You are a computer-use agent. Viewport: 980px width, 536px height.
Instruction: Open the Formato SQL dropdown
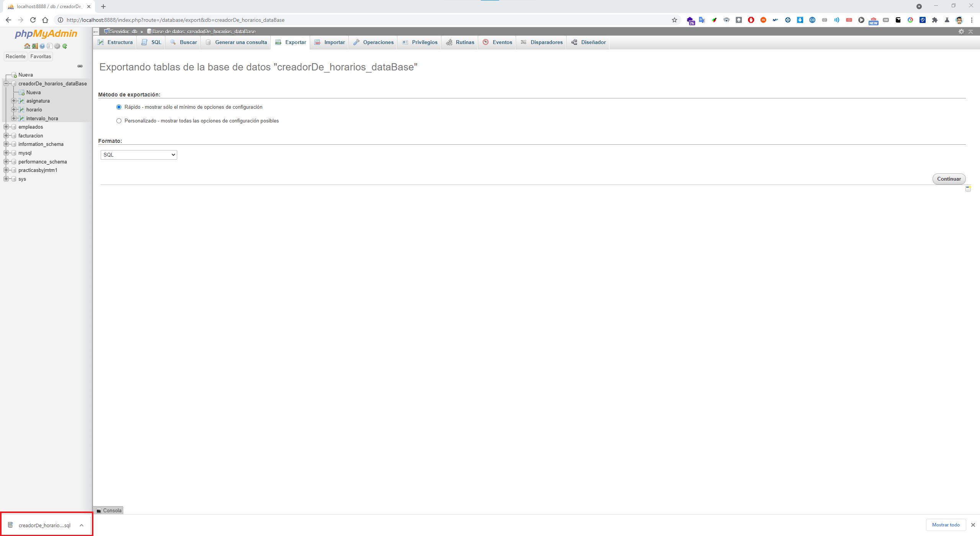click(x=139, y=155)
